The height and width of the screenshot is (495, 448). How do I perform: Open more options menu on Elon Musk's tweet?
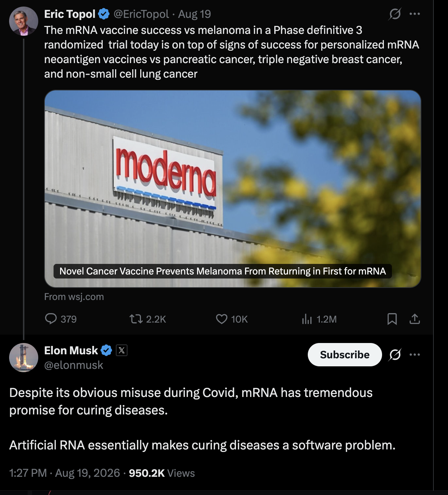(415, 355)
